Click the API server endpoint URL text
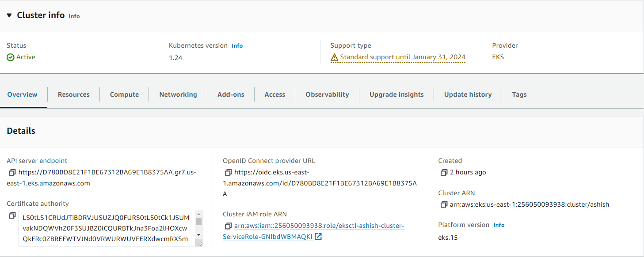Viewport: 644px width, 257px height. click(x=102, y=178)
